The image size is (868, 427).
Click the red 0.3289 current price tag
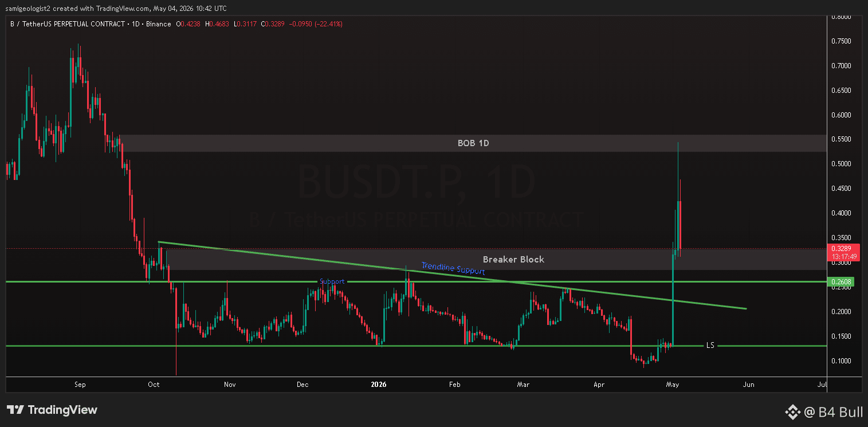click(x=842, y=249)
